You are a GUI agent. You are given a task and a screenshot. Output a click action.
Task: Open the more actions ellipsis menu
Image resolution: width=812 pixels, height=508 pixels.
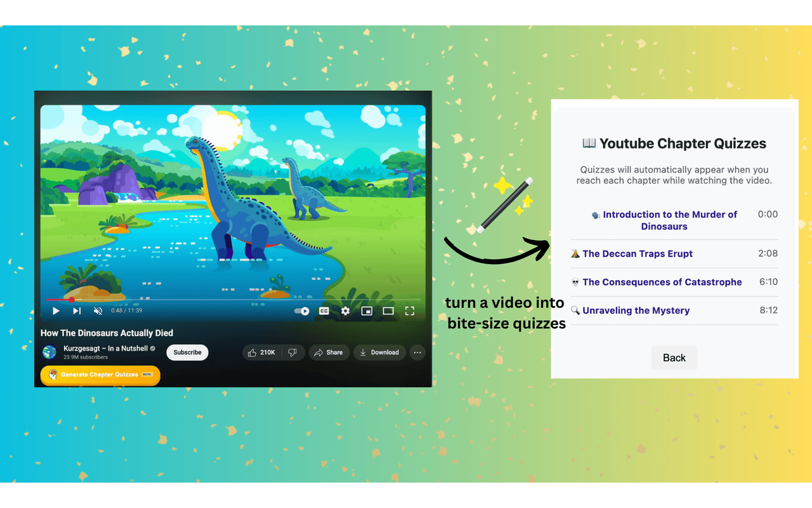(417, 352)
